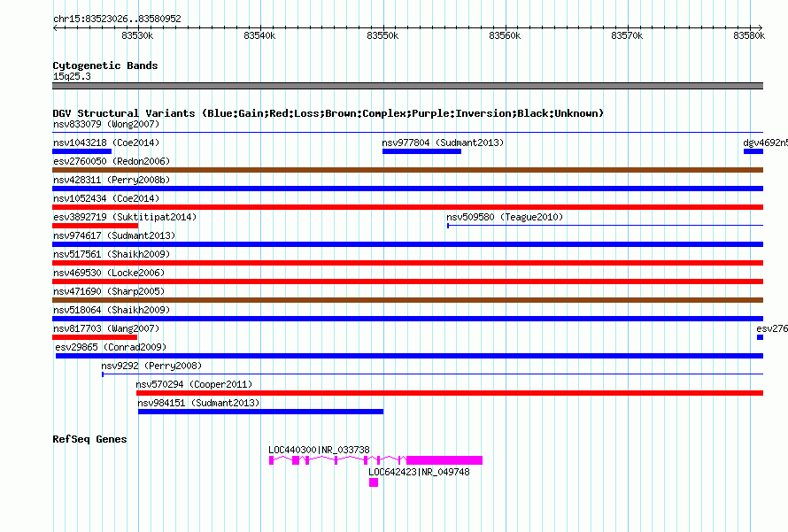Open the nsv517561 (Shaikh2009) label

click(x=112, y=254)
